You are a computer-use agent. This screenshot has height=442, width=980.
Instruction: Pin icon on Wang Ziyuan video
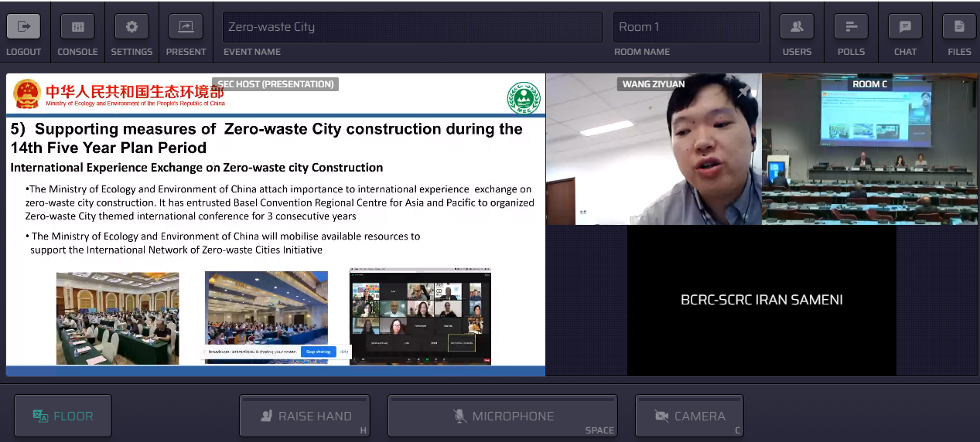(x=744, y=92)
